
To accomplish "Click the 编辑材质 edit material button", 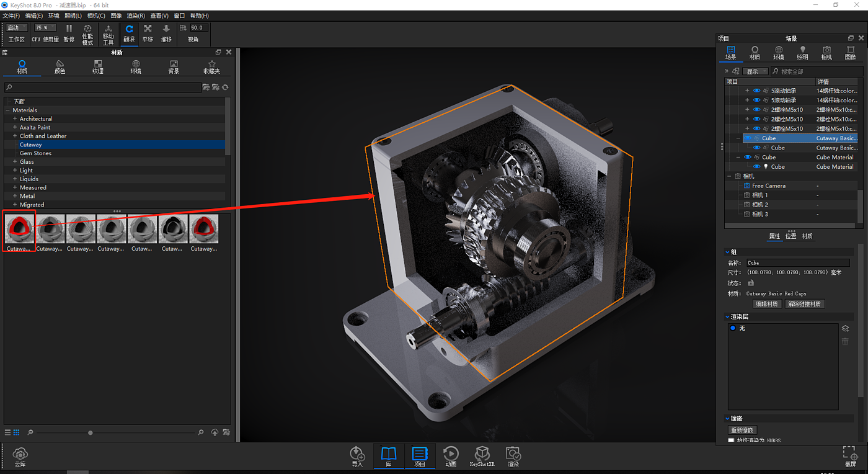I will pos(766,304).
